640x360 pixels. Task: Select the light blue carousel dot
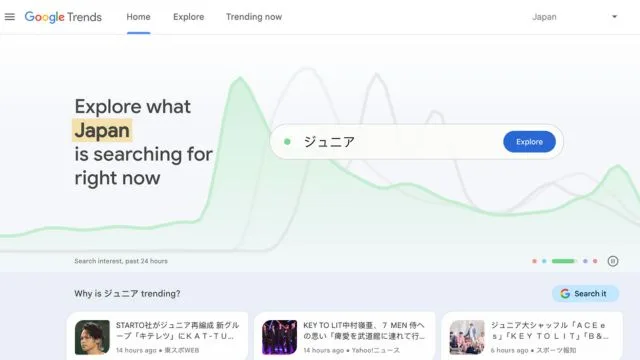point(544,261)
